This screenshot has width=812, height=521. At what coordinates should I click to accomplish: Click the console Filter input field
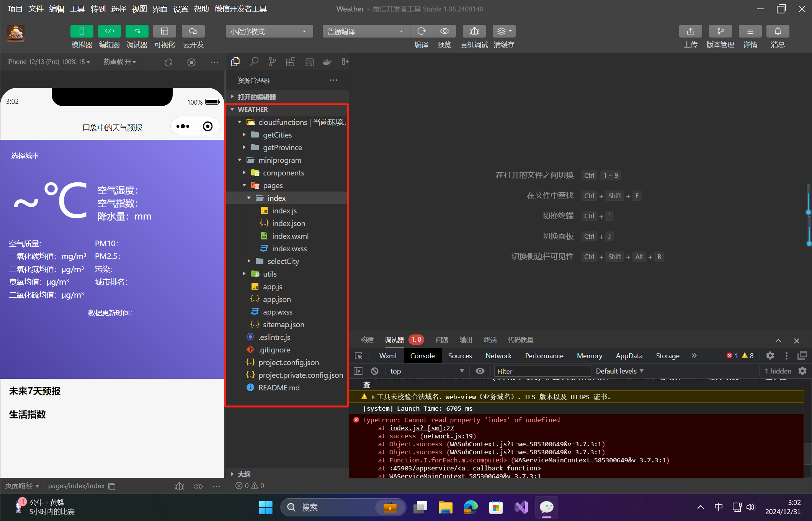pyautogui.click(x=542, y=371)
